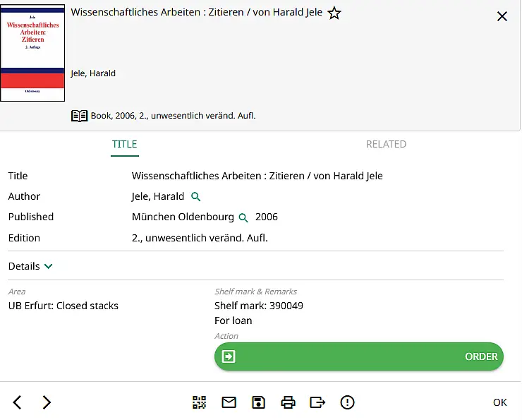
Task: Send title by email envelope icon
Action: 229,402
